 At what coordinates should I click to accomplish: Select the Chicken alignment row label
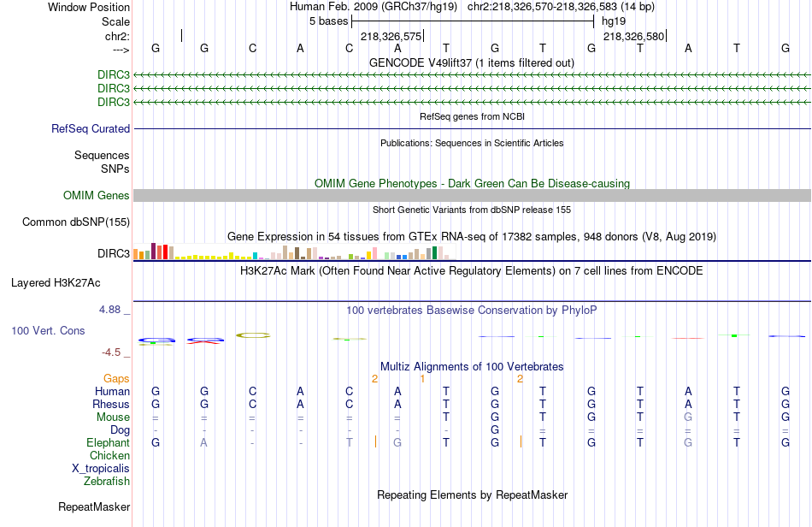(109, 455)
